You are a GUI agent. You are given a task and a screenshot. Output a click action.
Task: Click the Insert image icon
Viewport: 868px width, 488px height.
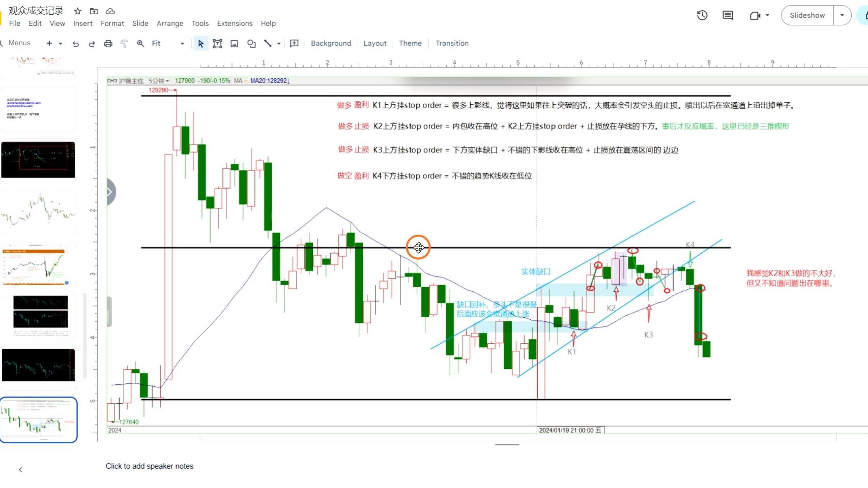[x=234, y=44]
